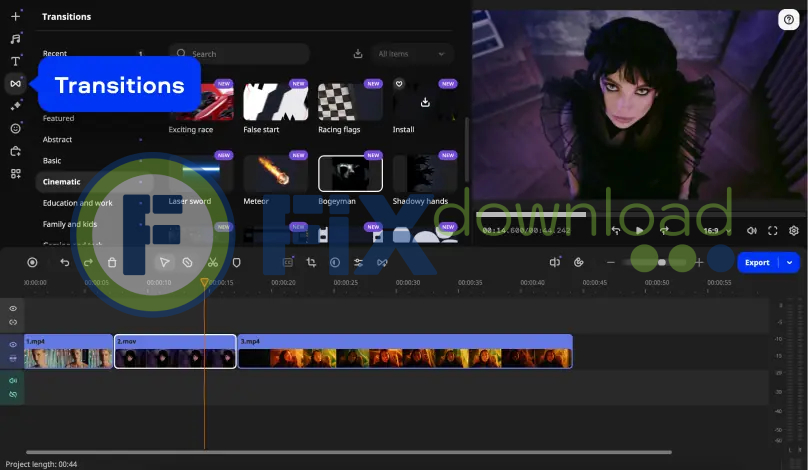Toggle visibility of the main video track
The width and height of the screenshot is (808, 470).
tap(13, 345)
